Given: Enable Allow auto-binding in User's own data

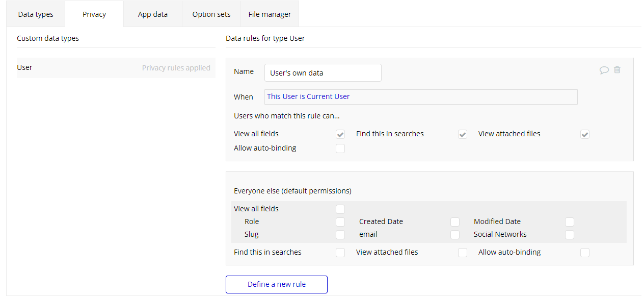Looking at the screenshot, I should click(x=340, y=149).
